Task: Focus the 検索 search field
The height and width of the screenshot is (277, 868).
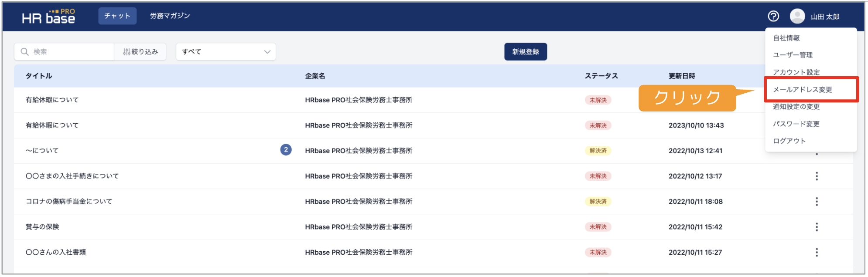Action: (x=64, y=52)
